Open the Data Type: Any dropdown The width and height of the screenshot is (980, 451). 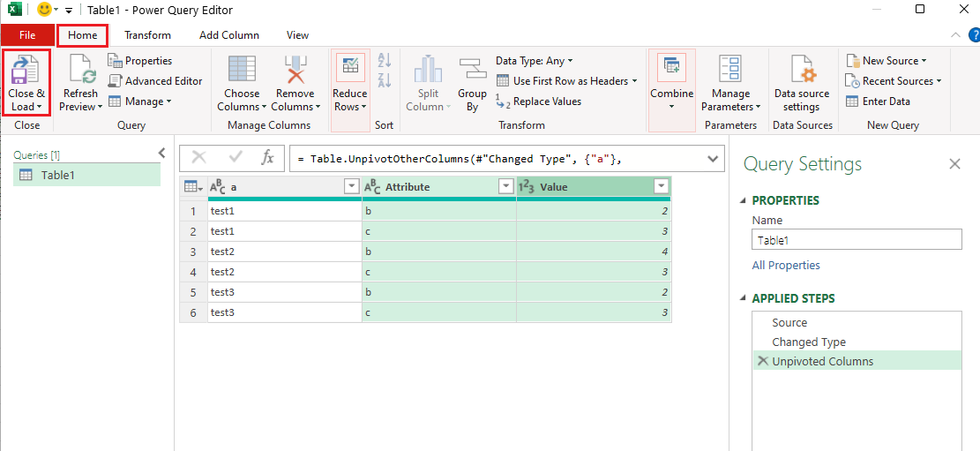click(x=534, y=61)
